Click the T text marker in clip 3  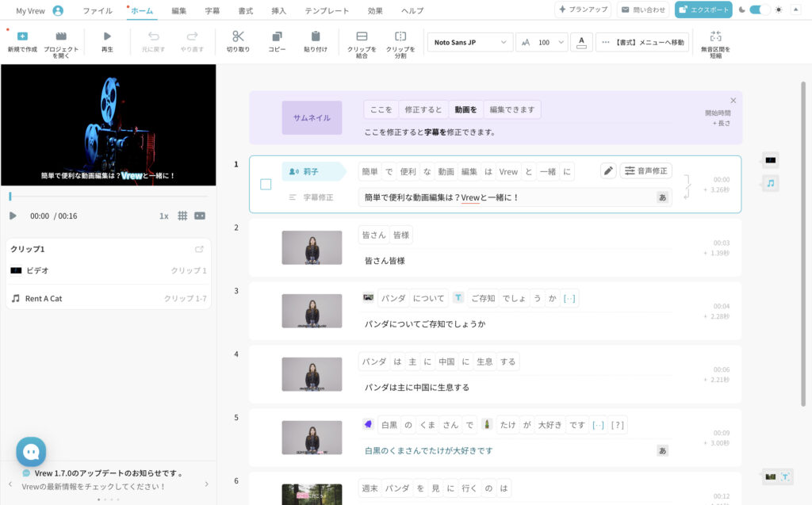[458, 297]
